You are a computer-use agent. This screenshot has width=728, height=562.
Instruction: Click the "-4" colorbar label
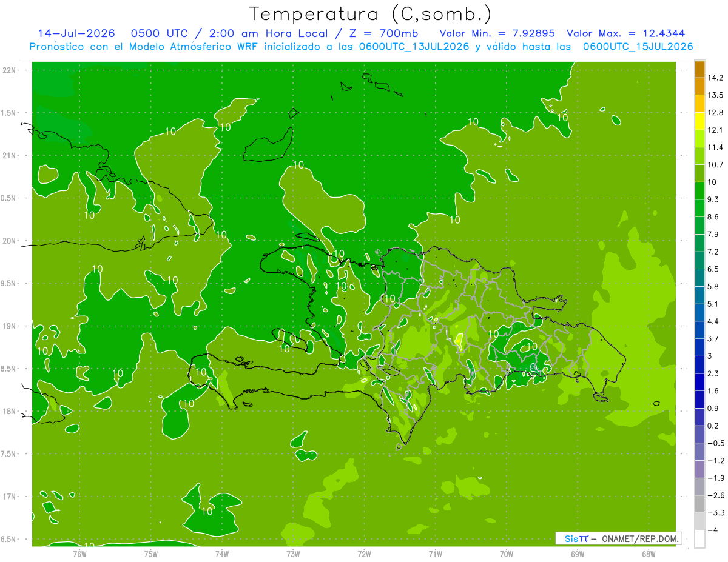tap(713, 530)
